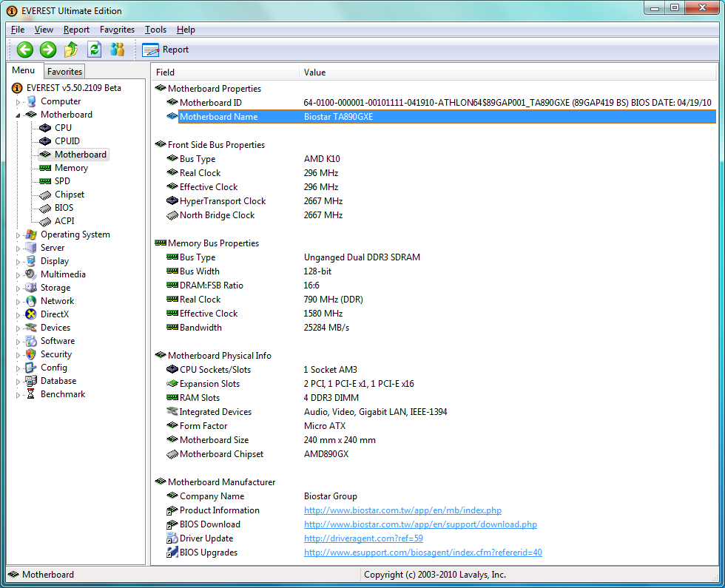Click the DirectX yellow X icon
The width and height of the screenshot is (725, 588).
click(x=31, y=314)
